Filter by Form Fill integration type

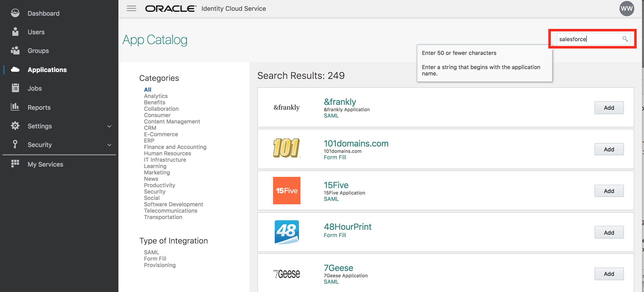click(155, 258)
